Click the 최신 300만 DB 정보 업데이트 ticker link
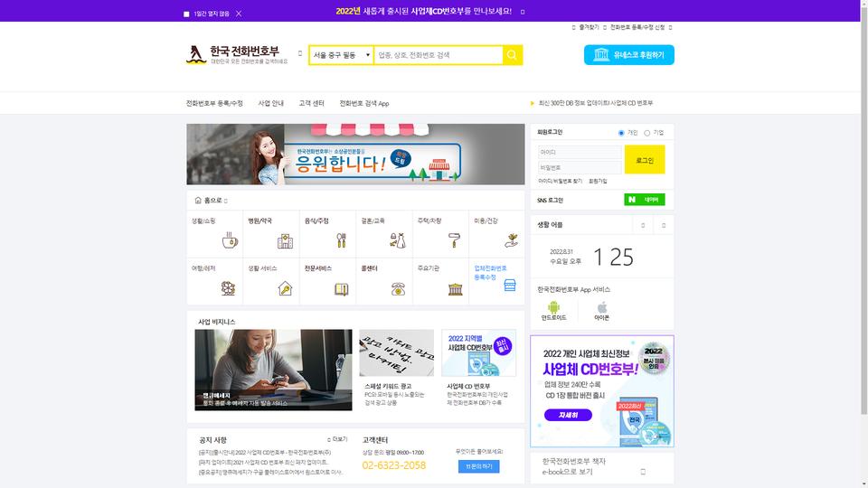This screenshot has height=488, width=868. [596, 103]
